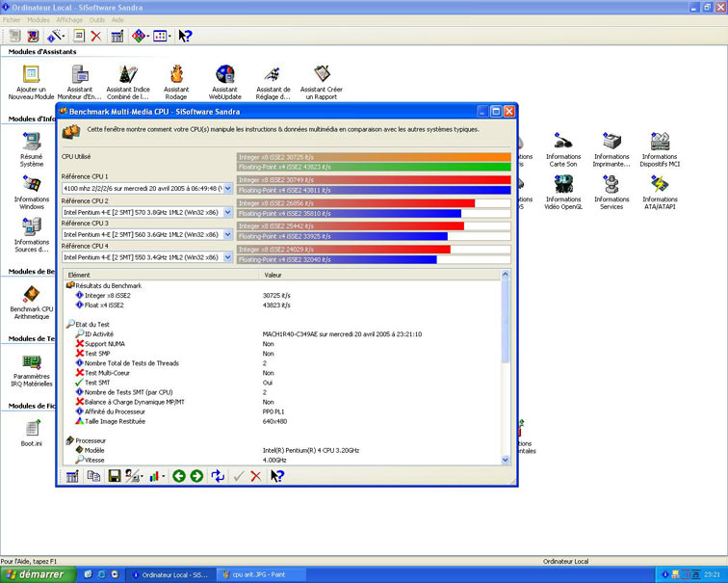Select Float x4 iSSE2 result row
The height and width of the screenshot is (583, 728).
tap(282, 305)
